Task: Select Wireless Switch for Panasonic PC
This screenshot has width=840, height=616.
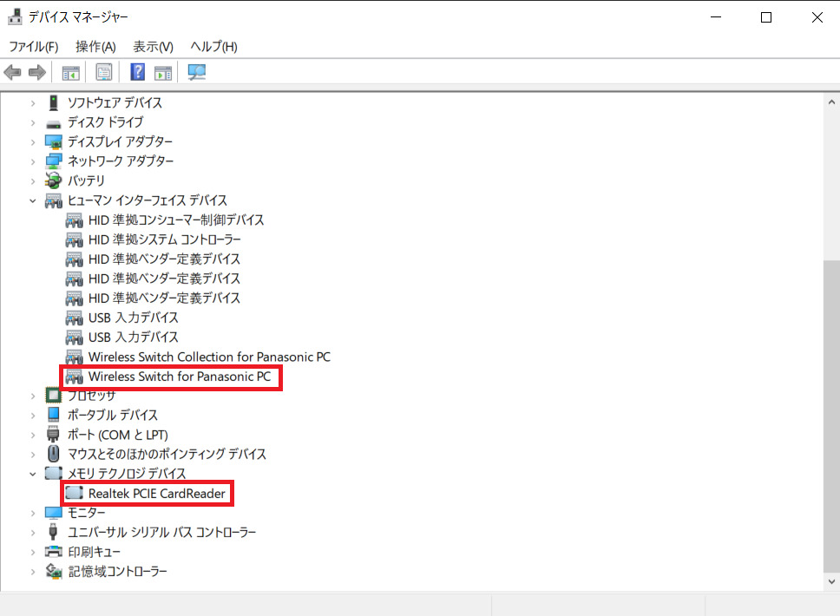Action: click(180, 377)
